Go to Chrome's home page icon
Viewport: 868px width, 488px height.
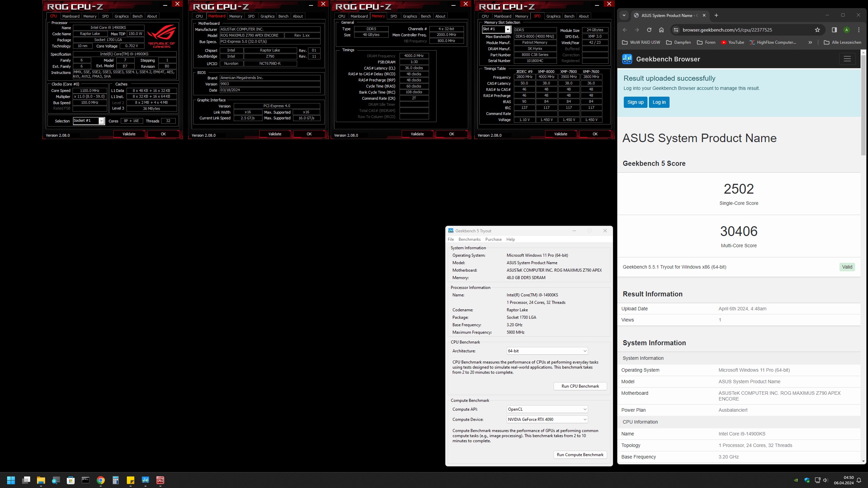[x=661, y=30]
